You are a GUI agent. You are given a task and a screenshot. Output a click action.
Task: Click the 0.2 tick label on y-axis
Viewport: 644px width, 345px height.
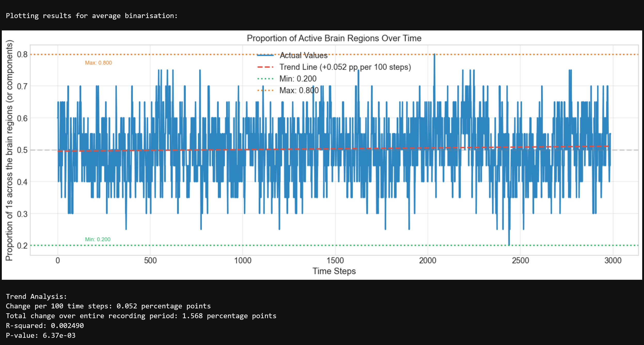[x=22, y=245]
